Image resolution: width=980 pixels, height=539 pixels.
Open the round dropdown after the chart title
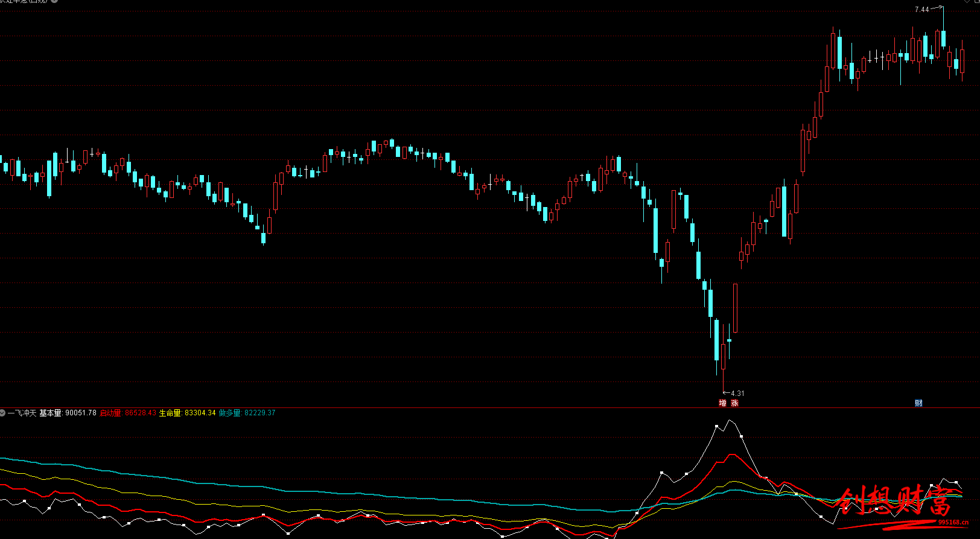click(x=54, y=1)
